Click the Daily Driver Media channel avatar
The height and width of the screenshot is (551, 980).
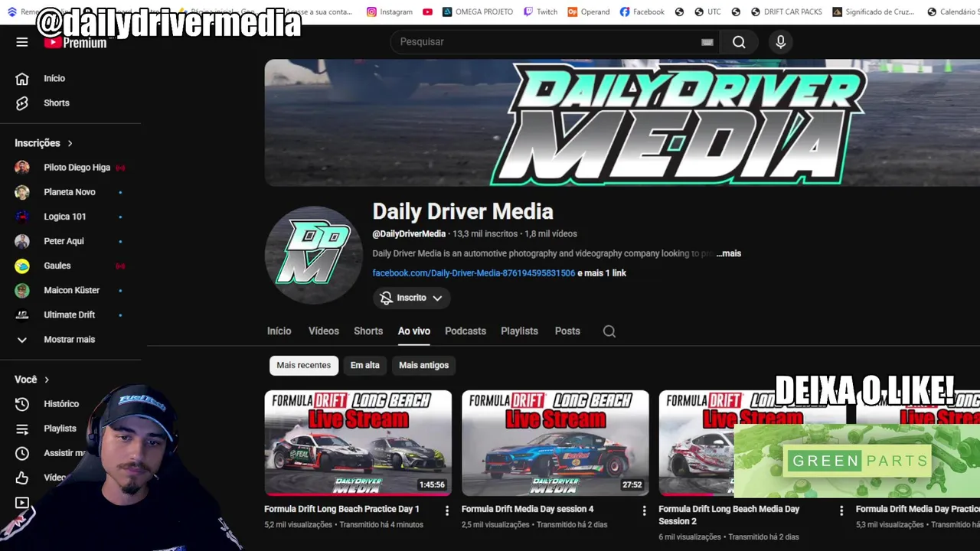[x=314, y=255]
